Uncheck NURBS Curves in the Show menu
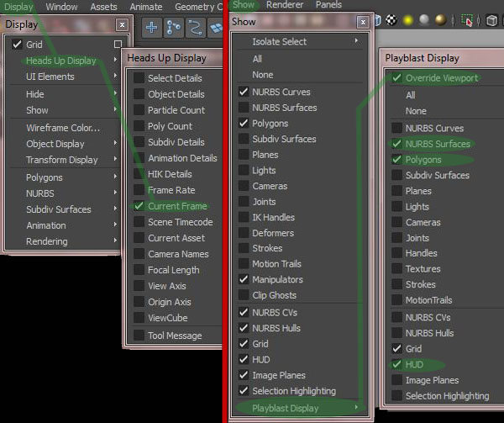 tap(244, 92)
